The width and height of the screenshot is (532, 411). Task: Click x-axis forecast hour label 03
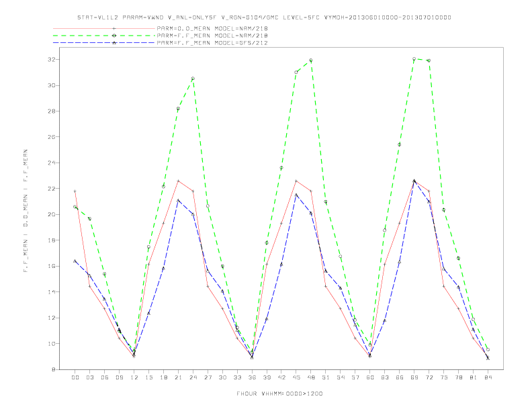(x=89, y=377)
